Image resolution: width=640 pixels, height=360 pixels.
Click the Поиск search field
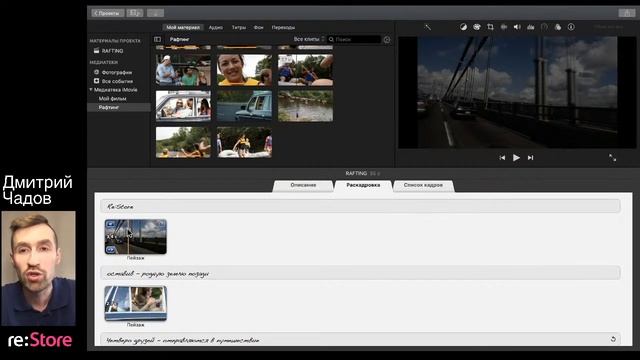tap(354, 39)
